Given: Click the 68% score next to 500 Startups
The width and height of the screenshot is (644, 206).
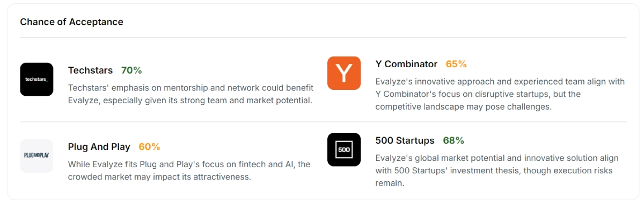Looking at the screenshot, I should tap(453, 140).
